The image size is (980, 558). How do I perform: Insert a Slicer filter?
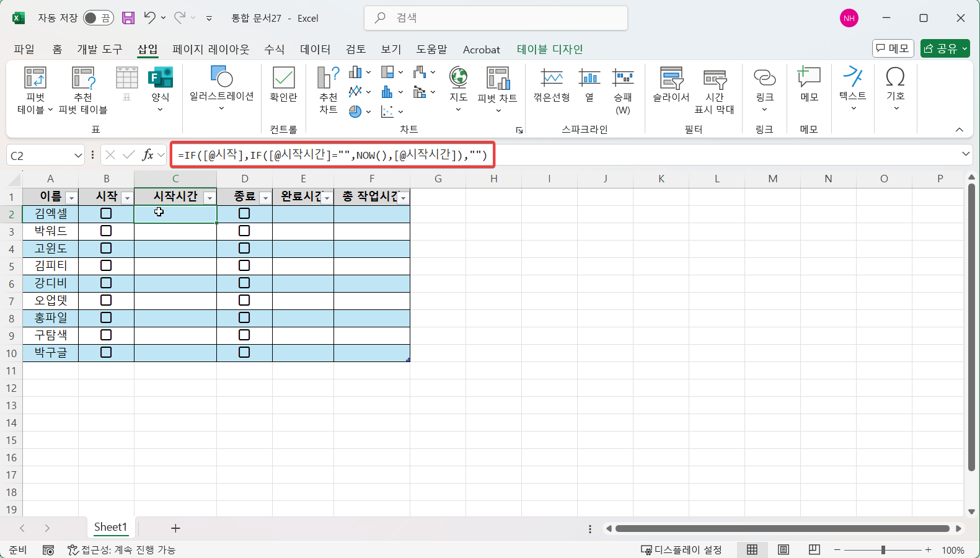(671, 86)
